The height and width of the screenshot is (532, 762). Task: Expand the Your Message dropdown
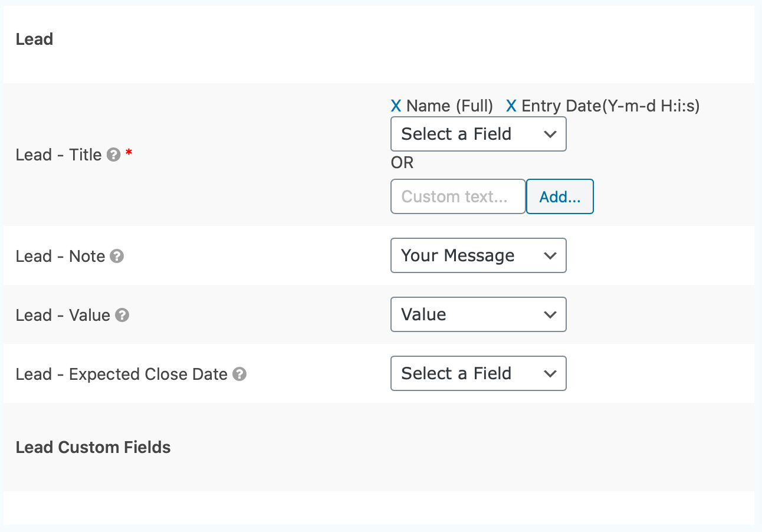pos(478,255)
